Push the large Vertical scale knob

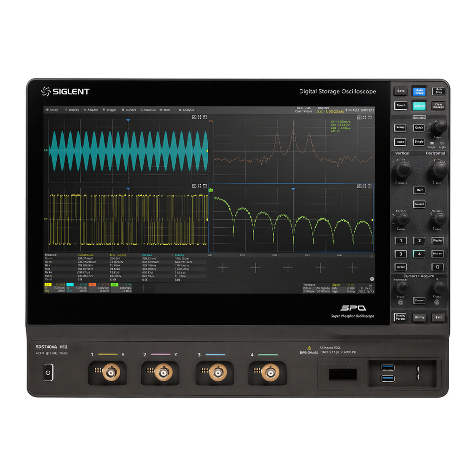click(x=402, y=169)
